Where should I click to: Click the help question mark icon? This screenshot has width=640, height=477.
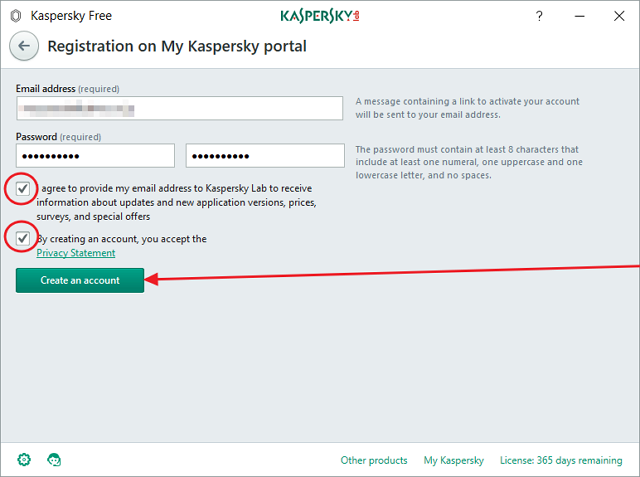pos(539,16)
